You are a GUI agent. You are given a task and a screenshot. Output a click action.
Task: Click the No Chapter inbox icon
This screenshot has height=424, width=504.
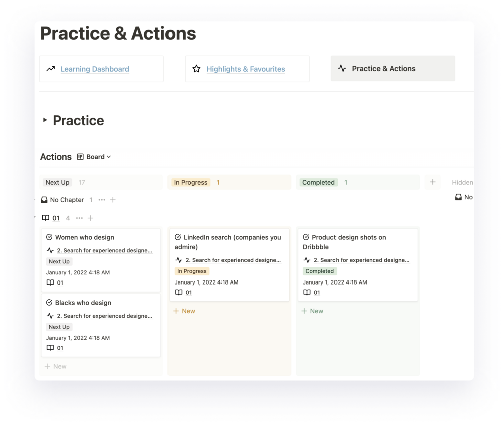point(44,200)
